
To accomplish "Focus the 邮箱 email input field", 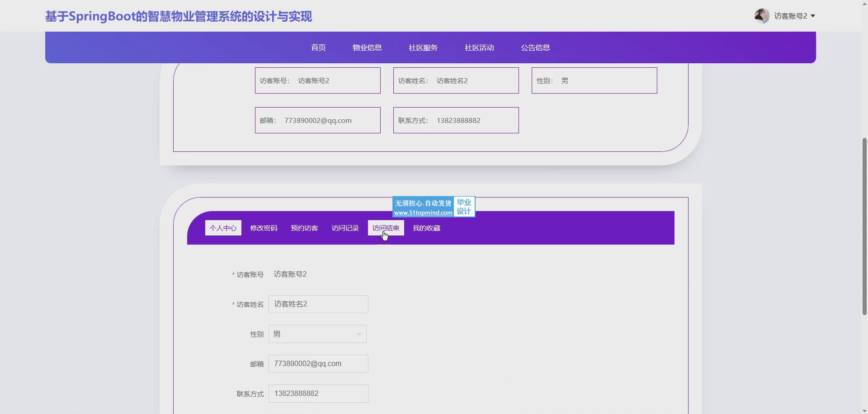I will coord(318,364).
